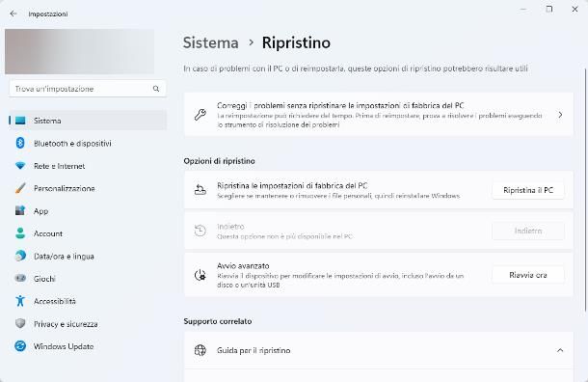
Task: Click Sistema in the breadcrumb
Action: (211, 42)
